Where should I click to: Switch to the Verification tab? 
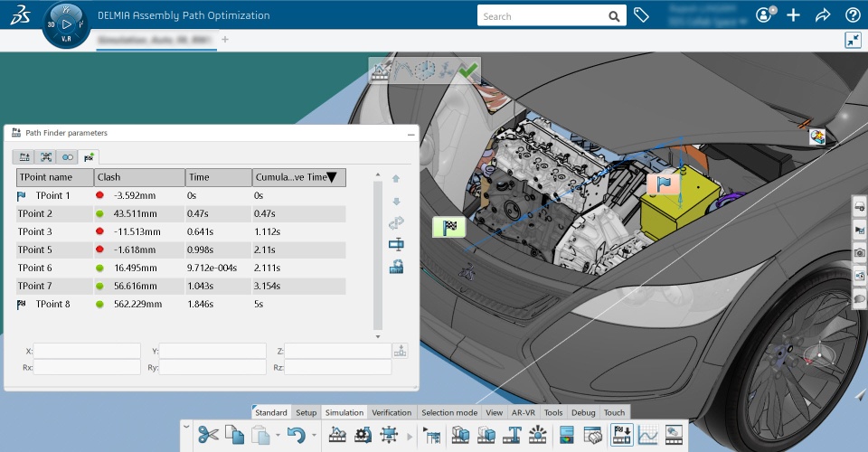pos(392,412)
